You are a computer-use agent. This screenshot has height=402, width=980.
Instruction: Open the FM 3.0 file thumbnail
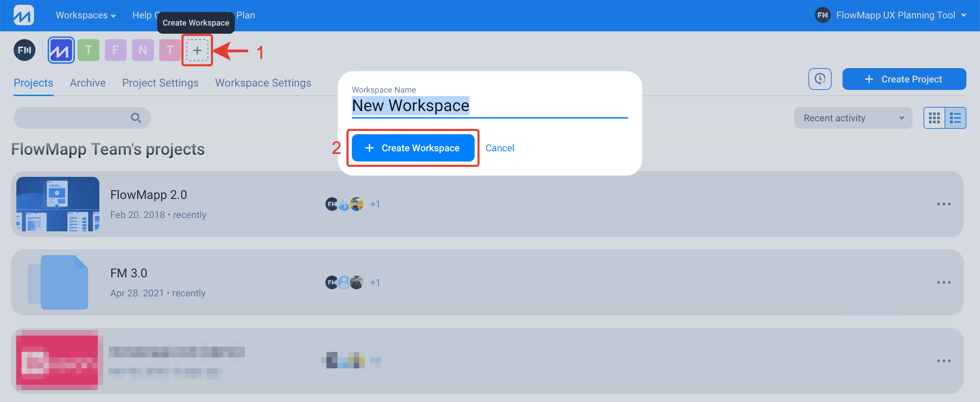point(58,282)
